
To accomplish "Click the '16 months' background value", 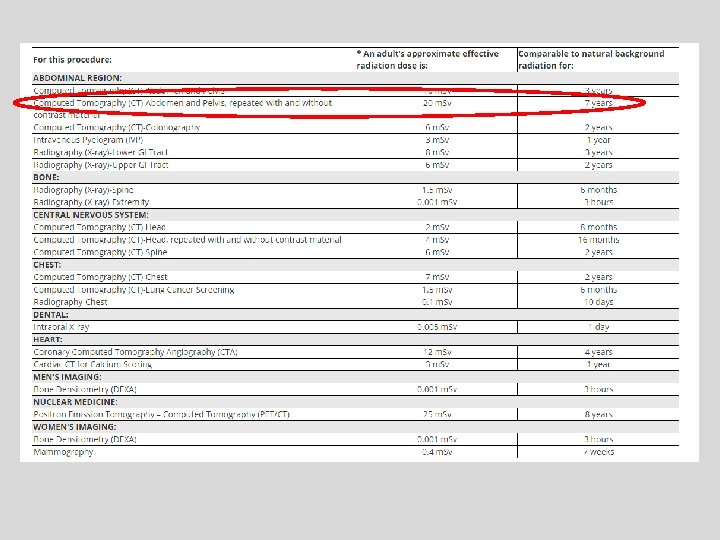I will click(598, 240).
